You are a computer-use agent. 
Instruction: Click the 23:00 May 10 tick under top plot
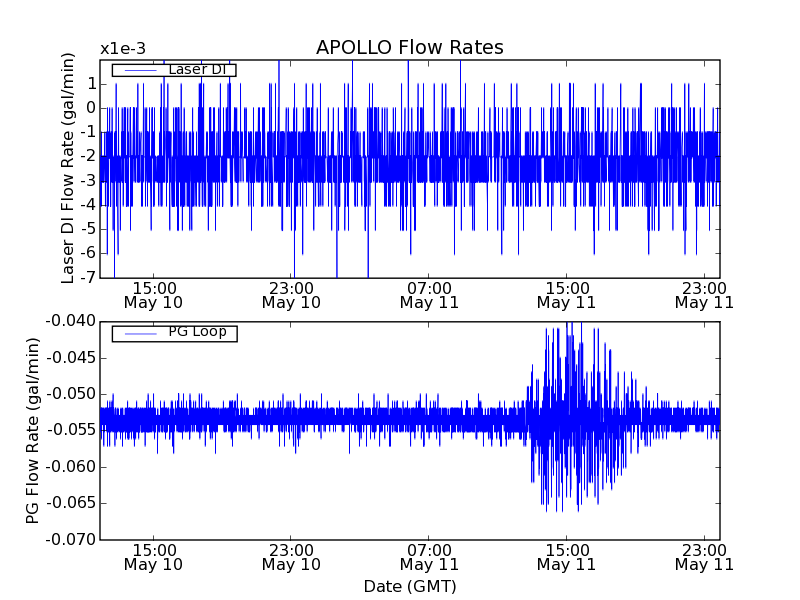291,294
